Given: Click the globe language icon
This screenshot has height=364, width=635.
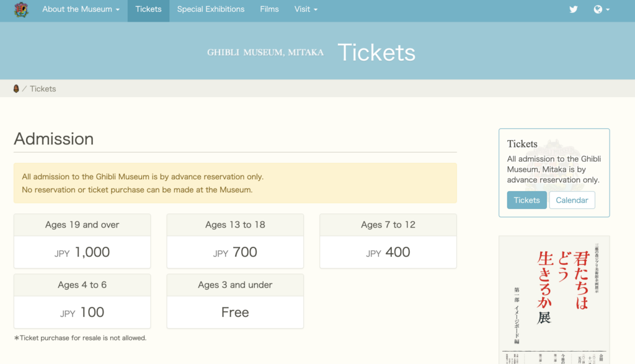Looking at the screenshot, I should [597, 9].
